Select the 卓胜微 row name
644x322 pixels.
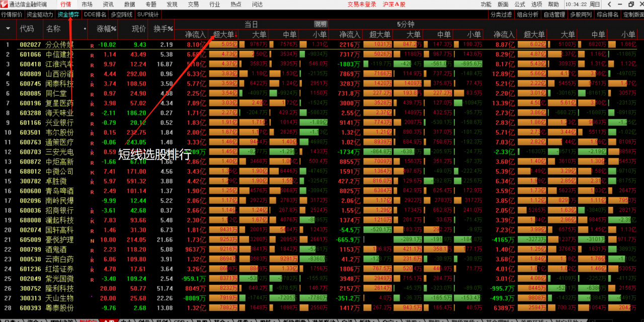[x=56, y=182]
